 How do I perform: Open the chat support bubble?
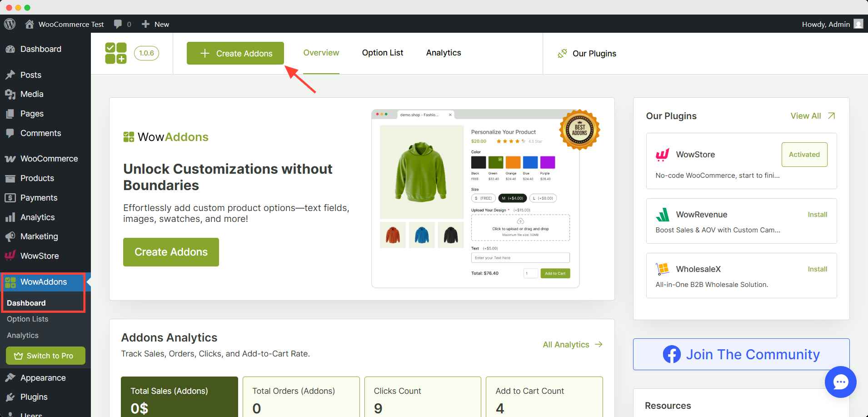(x=840, y=382)
